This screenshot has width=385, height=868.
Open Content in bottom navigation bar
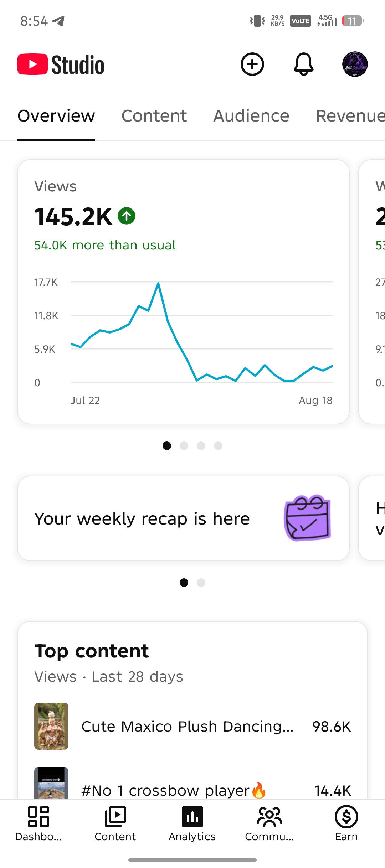pos(115,824)
